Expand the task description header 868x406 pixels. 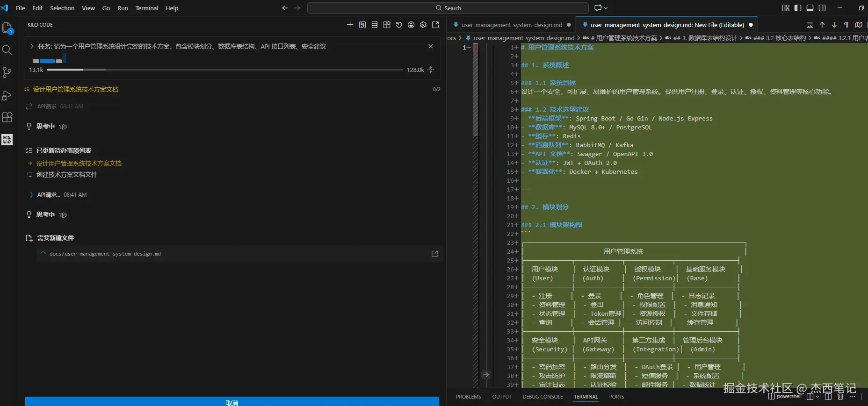(32, 46)
